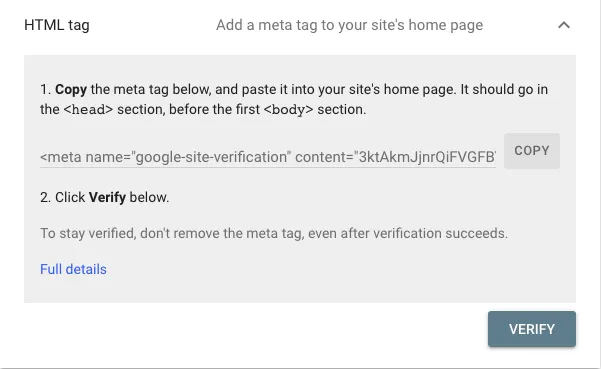Click the 'Click Verify below' step 2 line

(105, 197)
